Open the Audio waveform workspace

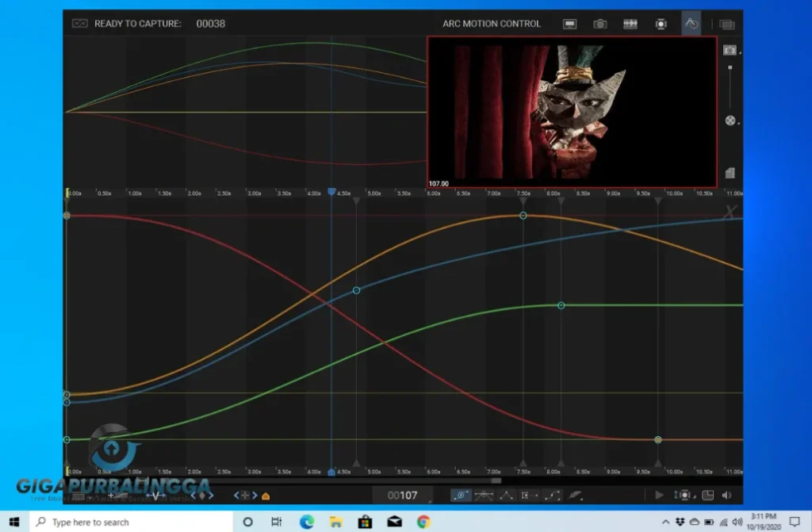pyautogui.click(x=630, y=24)
